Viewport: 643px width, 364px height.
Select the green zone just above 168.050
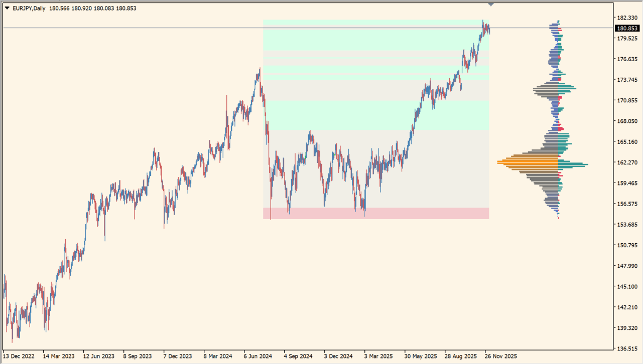[x=375, y=115]
